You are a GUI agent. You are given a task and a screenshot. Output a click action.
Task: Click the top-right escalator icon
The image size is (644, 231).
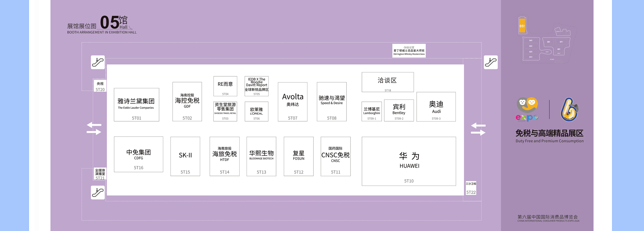pyautogui.click(x=491, y=62)
